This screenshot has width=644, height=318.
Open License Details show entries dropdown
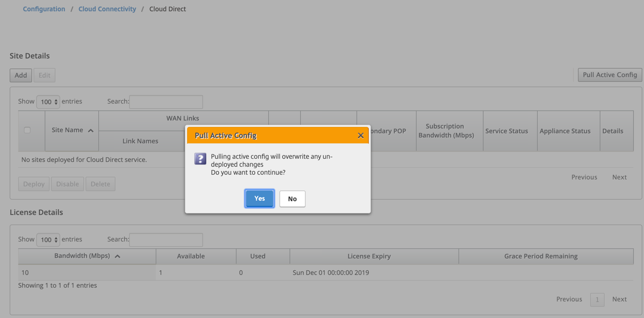pos(48,240)
